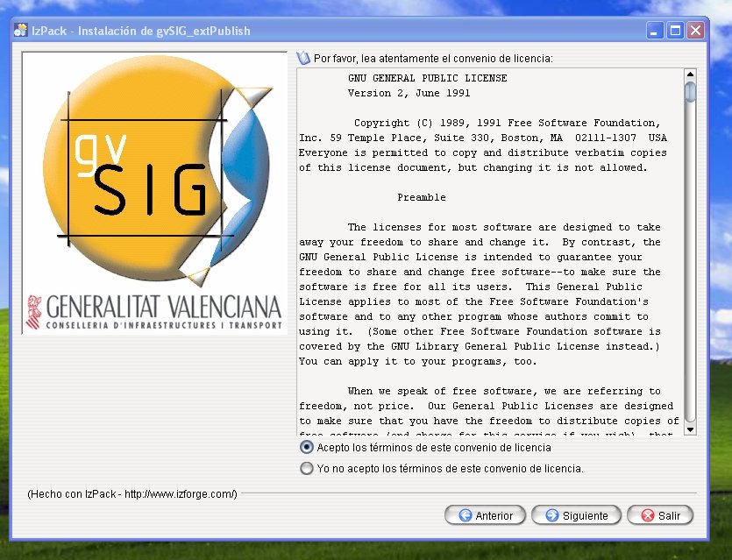
Task: Click the 'Hecho con IzPack' footer text
Action: click(132, 493)
